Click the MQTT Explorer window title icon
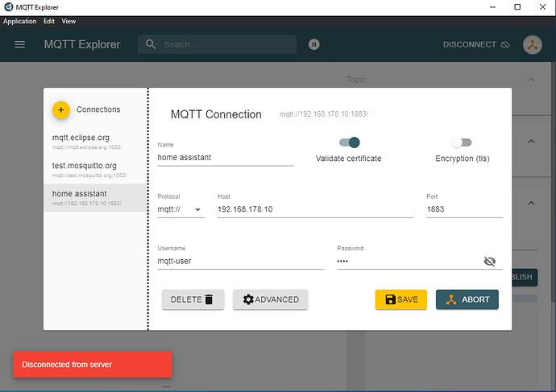The height and width of the screenshot is (392, 556). [x=8, y=7]
